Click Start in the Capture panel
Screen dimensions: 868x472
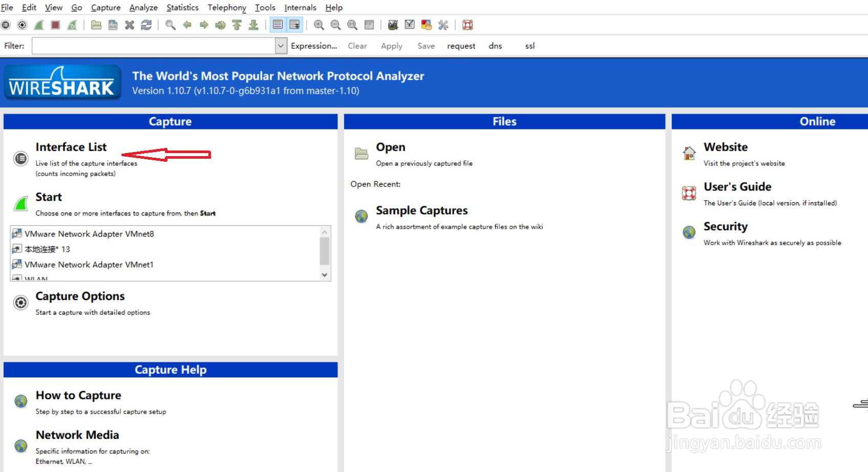pyautogui.click(x=49, y=197)
